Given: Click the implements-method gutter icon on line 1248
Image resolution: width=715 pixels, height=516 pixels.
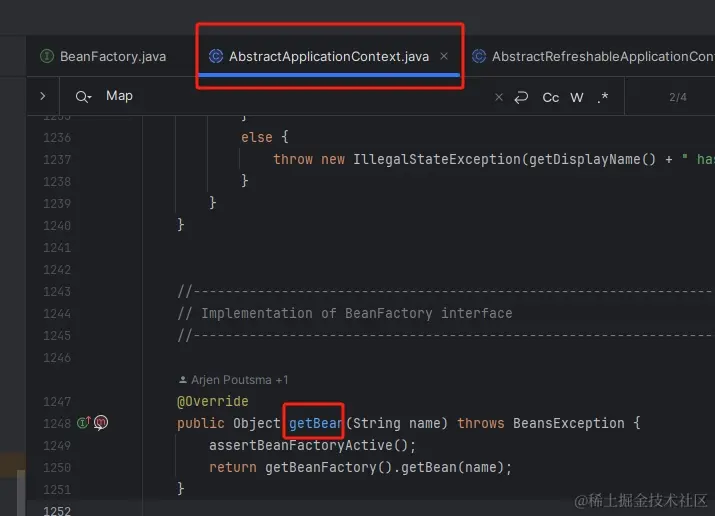Looking at the screenshot, I should (83, 423).
